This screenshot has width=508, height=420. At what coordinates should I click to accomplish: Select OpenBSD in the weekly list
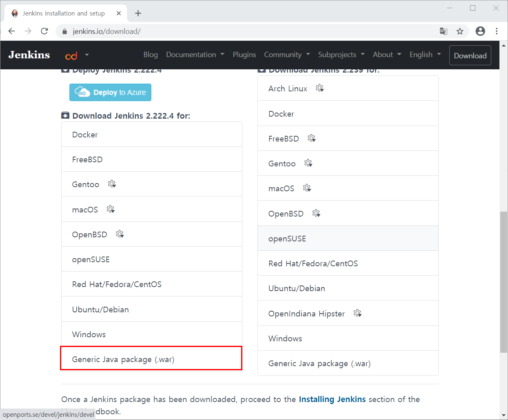point(348,214)
